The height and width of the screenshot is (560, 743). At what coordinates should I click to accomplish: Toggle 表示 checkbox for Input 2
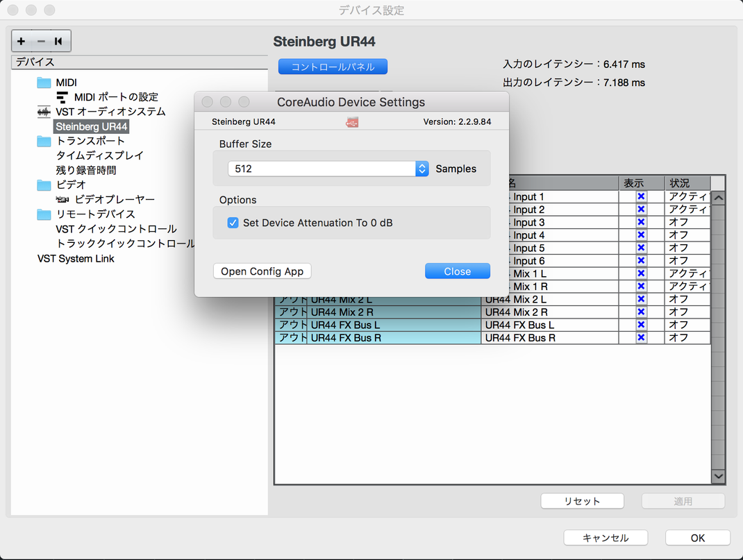coord(641,210)
